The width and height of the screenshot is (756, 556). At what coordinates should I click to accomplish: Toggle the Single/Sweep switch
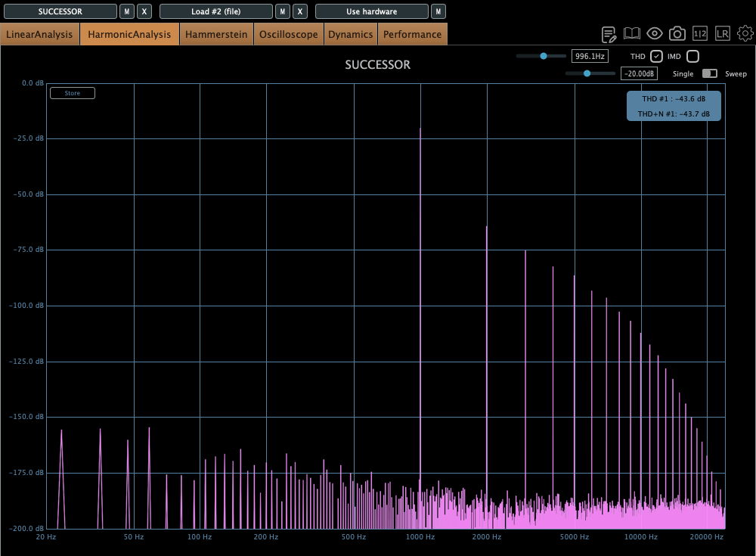click(710, 73)
